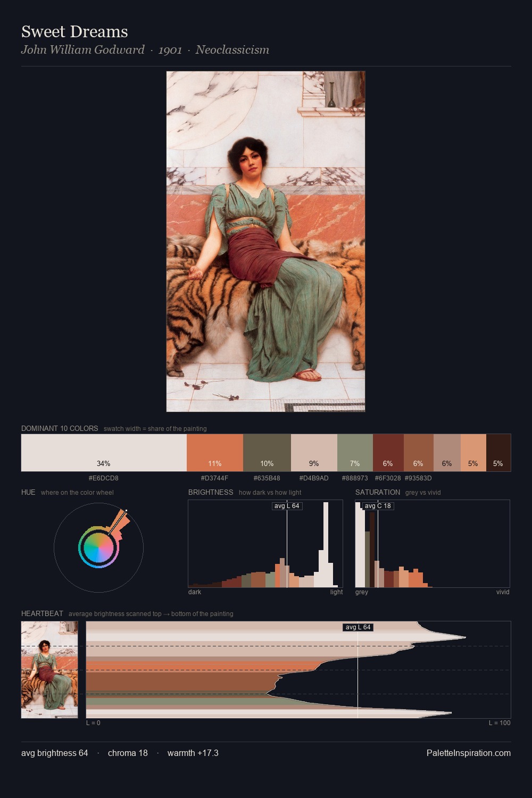Click the 'grey' axis label under Saturation
Image resolution: width=532 pixels, height=798 pixels.
pyautogui.click(x=362, y=592)
